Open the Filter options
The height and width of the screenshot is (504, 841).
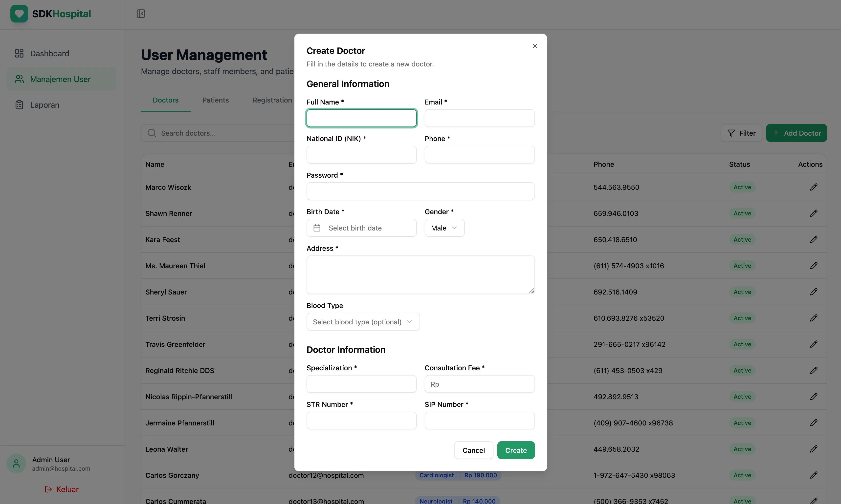pyautogui.click(x=741, y=133)
